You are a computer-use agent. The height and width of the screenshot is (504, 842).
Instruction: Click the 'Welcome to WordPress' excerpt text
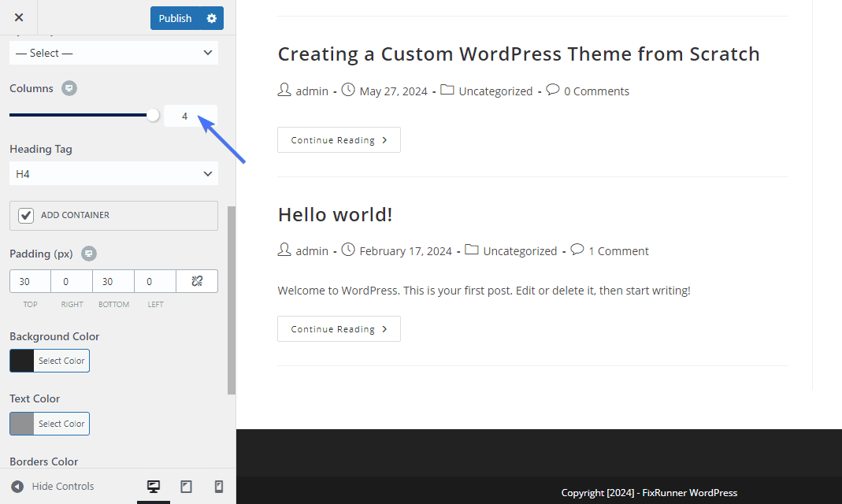[x=484, y=291]
